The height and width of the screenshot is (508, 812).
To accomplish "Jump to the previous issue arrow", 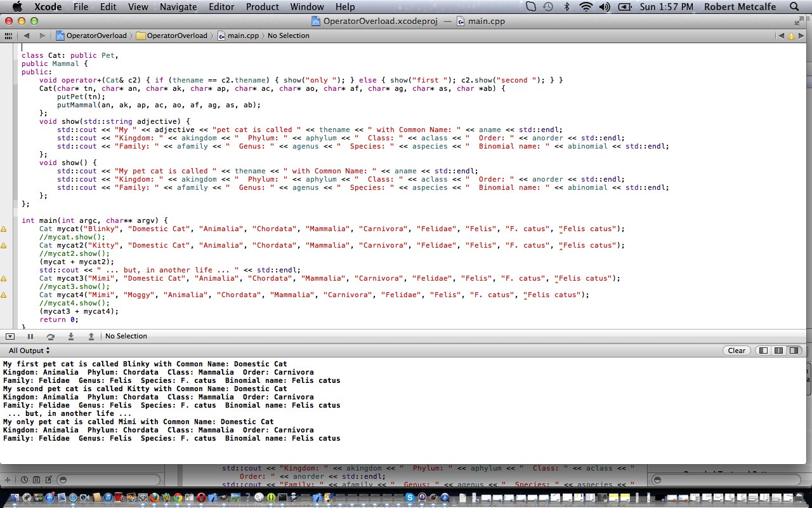I will [x=782, y=36].
